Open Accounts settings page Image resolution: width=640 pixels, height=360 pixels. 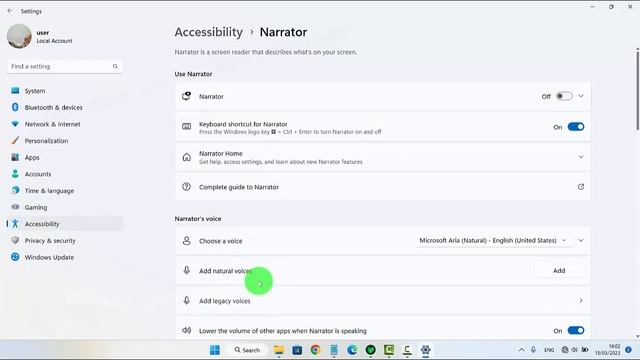coord(64,174)
